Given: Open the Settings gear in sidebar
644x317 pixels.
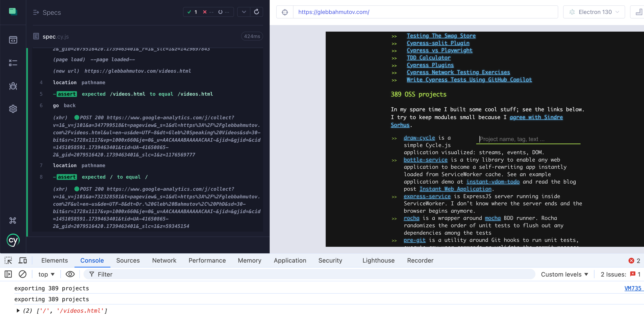Looking at the screenshot, I should tap(13, 109).
